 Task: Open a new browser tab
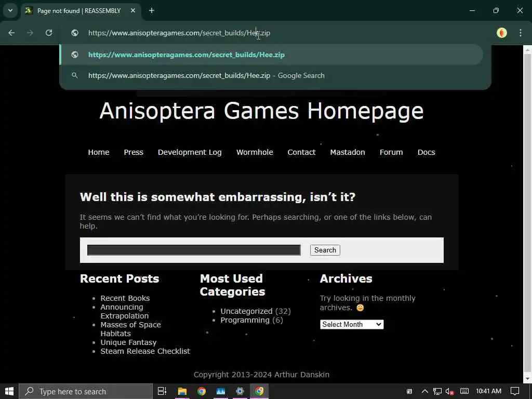tap(152, 10)
